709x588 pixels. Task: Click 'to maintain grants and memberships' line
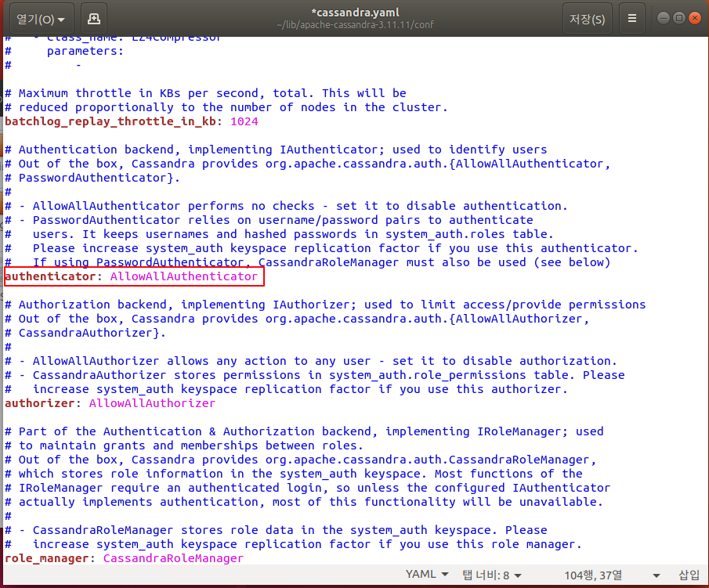[184, 446]
